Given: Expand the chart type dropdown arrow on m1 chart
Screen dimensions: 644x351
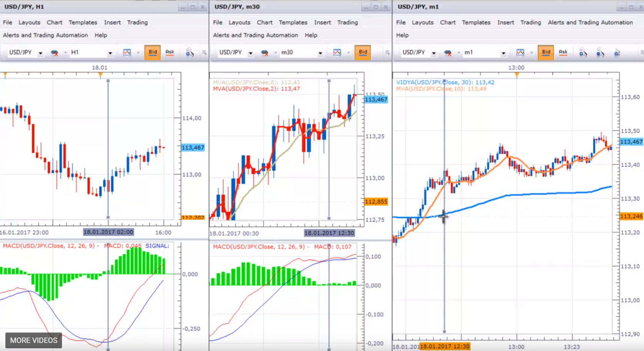Looking at the screenshot, I should [531, 53].
